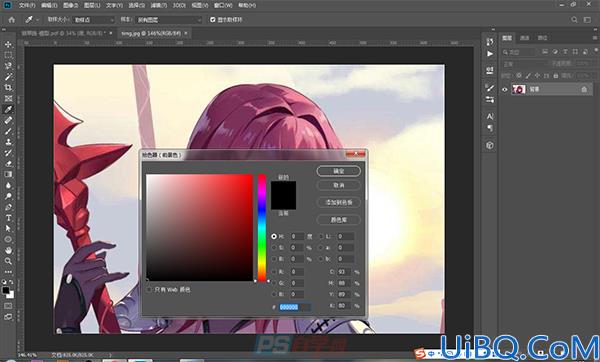Select the Rectangular Marquee tool
Screen dimensions: 600x362
tap(8, 55)
